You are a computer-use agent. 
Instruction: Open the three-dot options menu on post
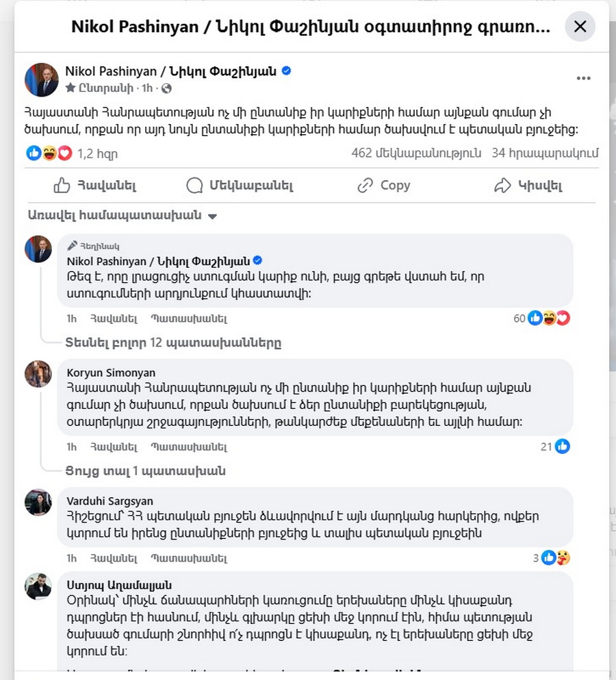583,79
